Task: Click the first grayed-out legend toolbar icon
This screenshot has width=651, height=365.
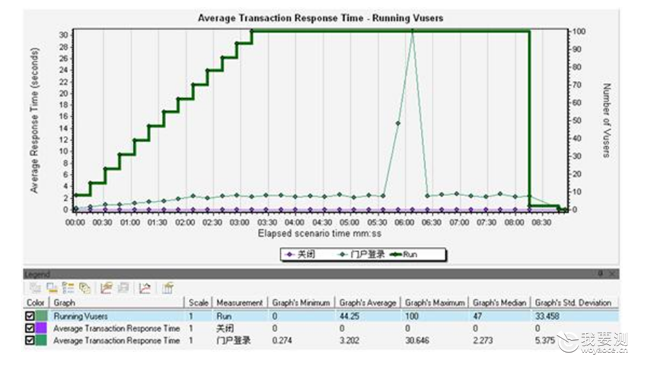Action: (35, 288)
